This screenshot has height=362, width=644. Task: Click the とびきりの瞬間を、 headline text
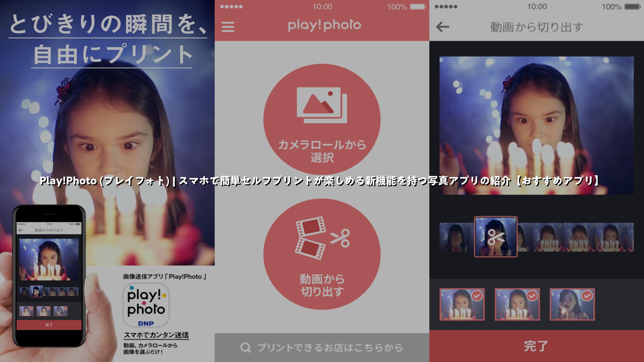(x=109, y=25)
